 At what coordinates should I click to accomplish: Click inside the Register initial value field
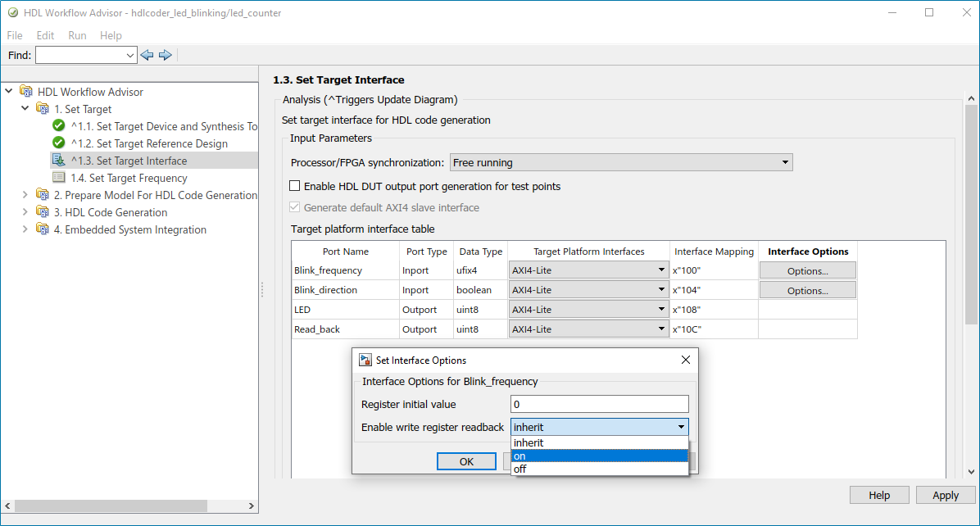(599, 403)
